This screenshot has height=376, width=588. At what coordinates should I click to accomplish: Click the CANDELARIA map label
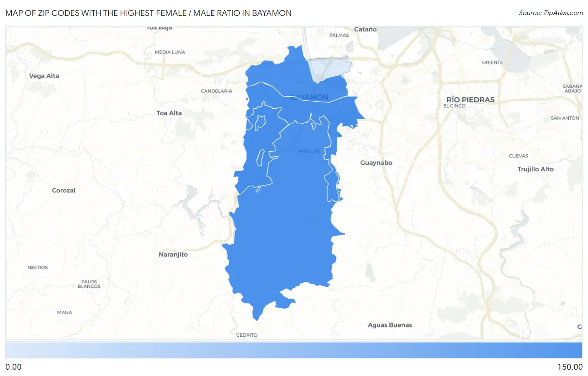[216, 91]
